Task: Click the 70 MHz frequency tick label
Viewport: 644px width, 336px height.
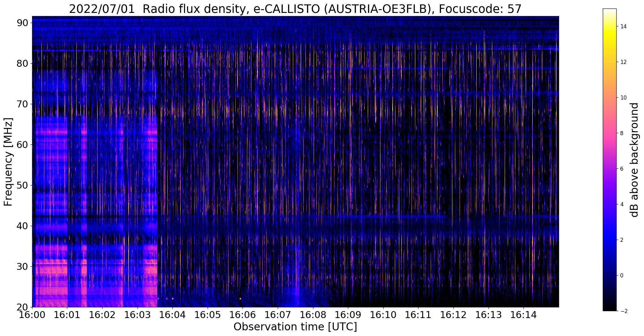Action: [x=22, y=104]
